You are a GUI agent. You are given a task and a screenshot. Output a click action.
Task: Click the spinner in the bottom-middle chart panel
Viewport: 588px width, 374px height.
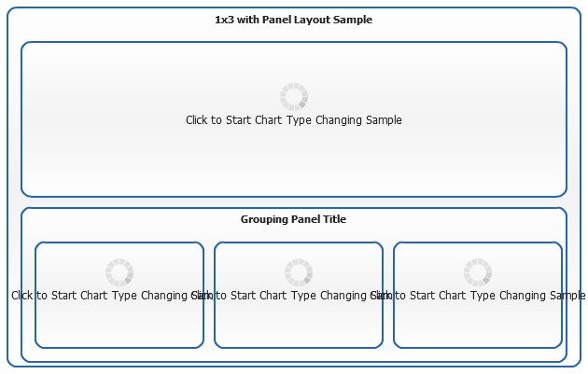click(299, 272)
